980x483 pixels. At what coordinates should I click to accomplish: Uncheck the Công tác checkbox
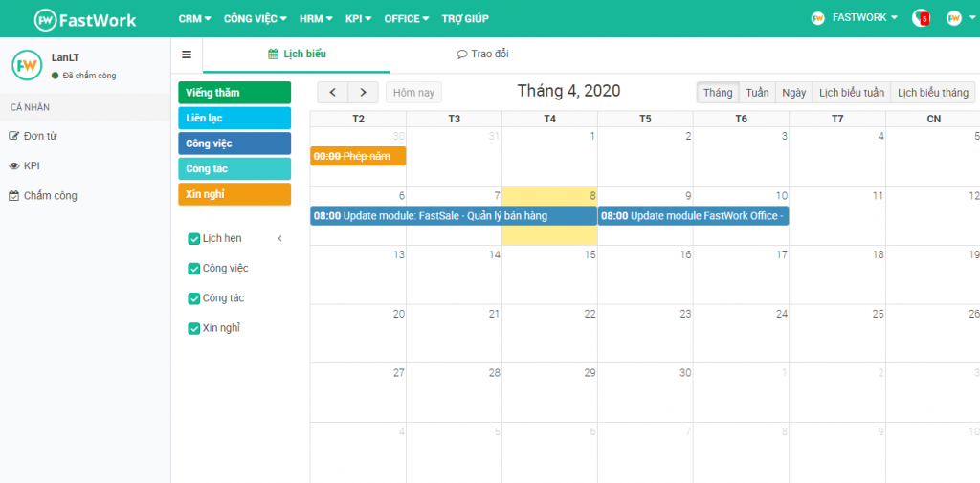pos(194,298)
